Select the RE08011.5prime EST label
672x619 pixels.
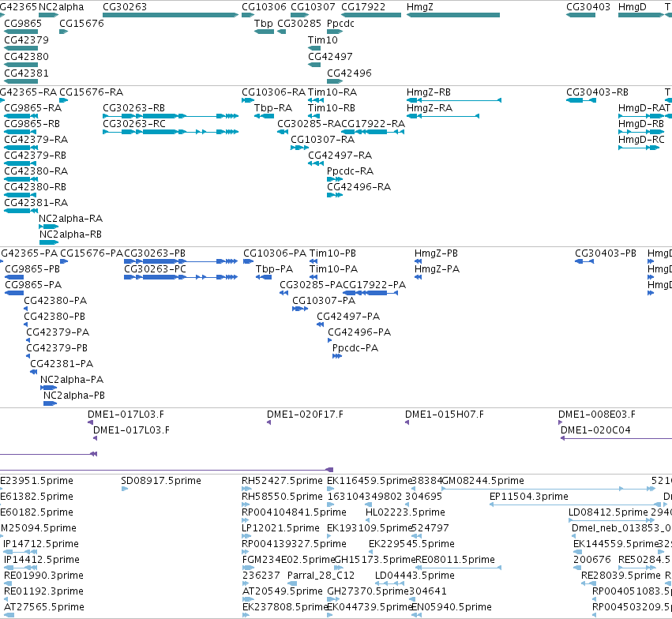click(455, 560)
